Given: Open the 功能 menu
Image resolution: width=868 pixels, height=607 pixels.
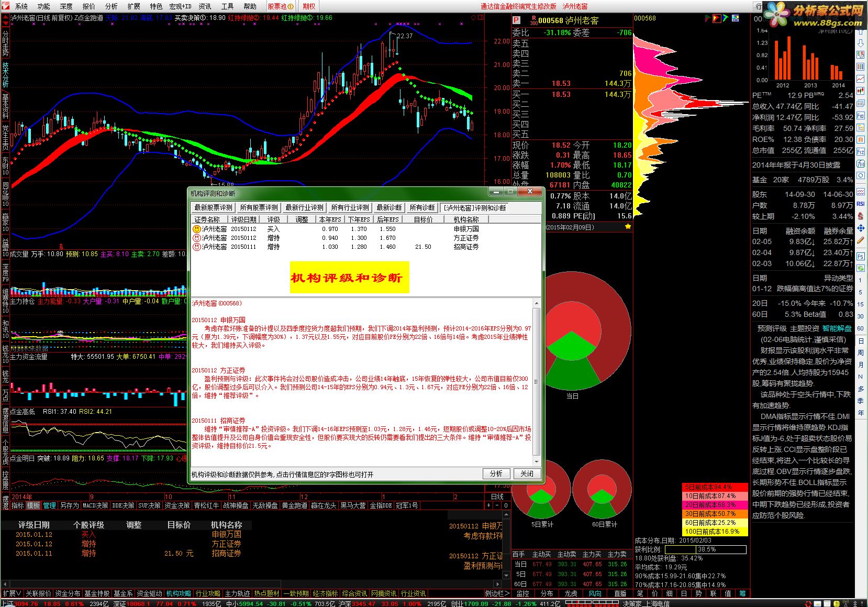Looking at the screenshot, I should tap(43, 6).
